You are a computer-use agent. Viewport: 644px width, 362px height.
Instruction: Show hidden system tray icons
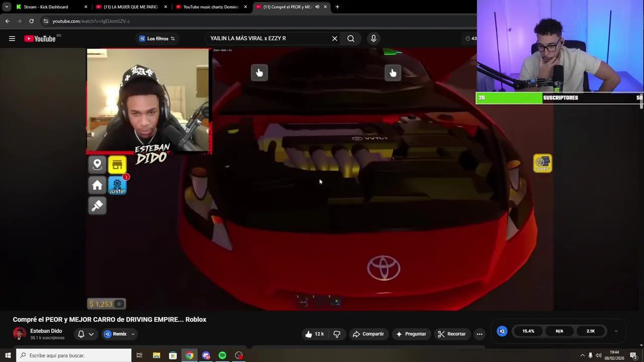pos(583,355)
